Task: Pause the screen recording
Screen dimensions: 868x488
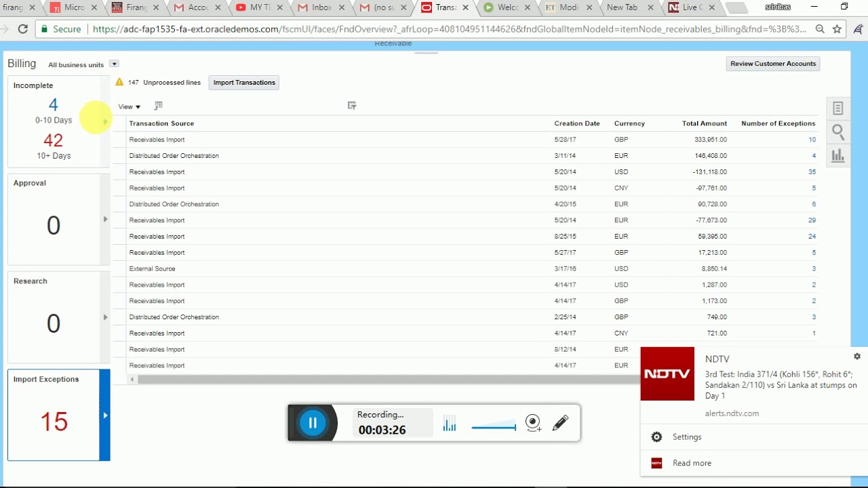Action: (x=313, y=423)
